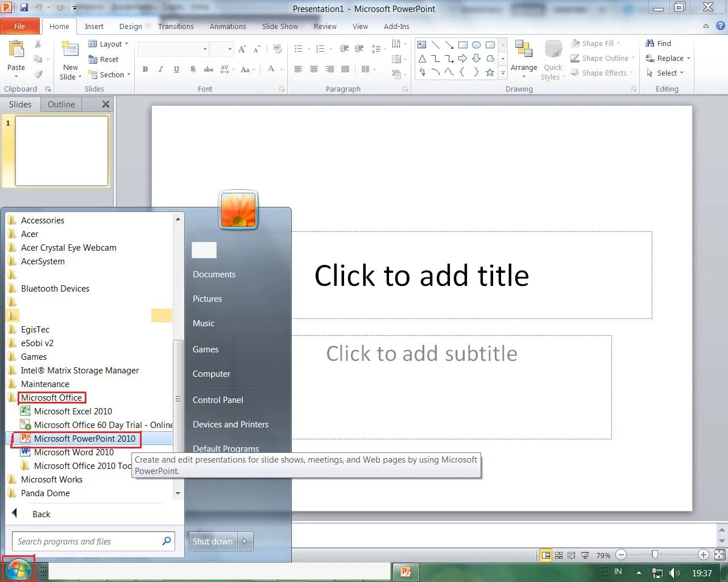
Task: Center text in Paragraph group
Action: (x=313, y=69)
